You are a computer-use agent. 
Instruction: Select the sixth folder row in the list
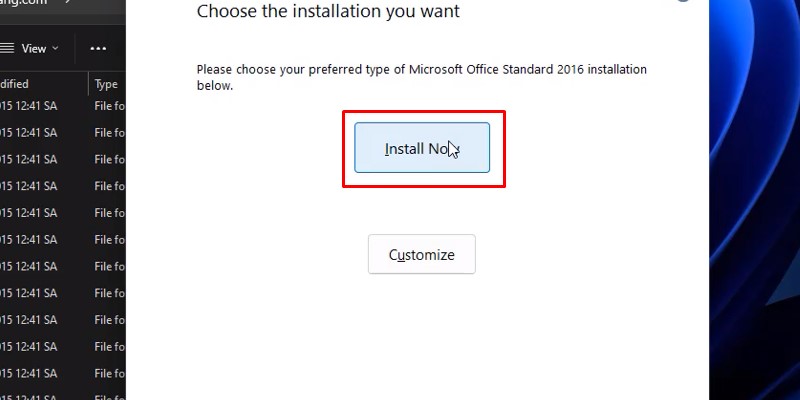tap(60, 240)
